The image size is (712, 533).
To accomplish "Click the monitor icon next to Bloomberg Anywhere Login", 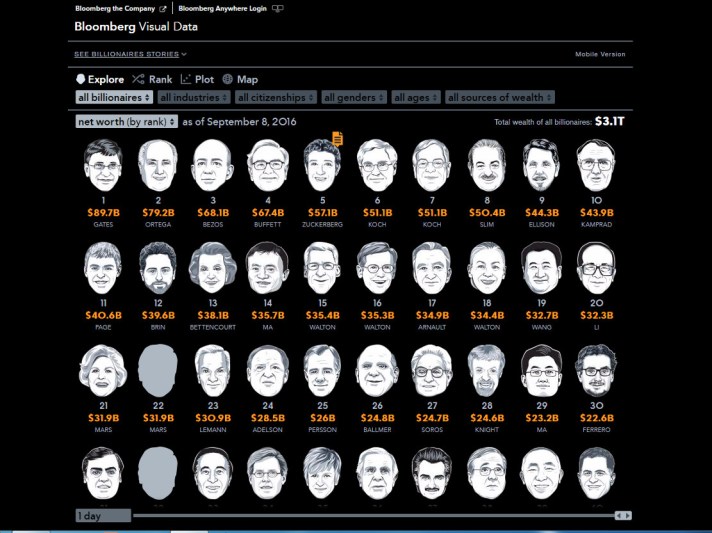I will (277, 8).
